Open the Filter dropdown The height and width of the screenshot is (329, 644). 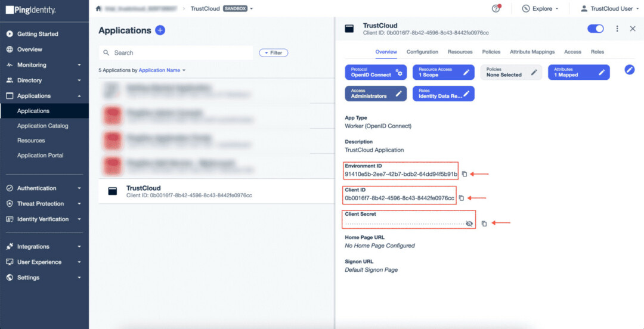[x=274, y=53]
